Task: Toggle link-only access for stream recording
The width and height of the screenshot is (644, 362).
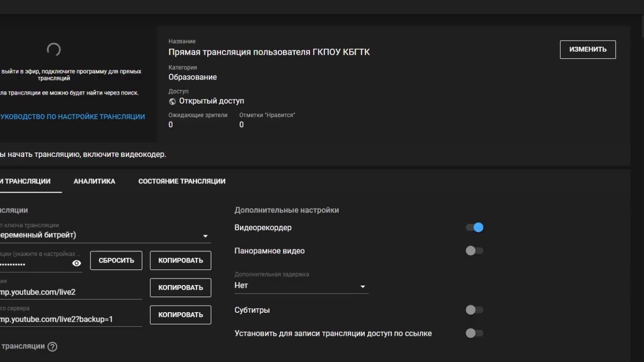Action: pos(474,333)
